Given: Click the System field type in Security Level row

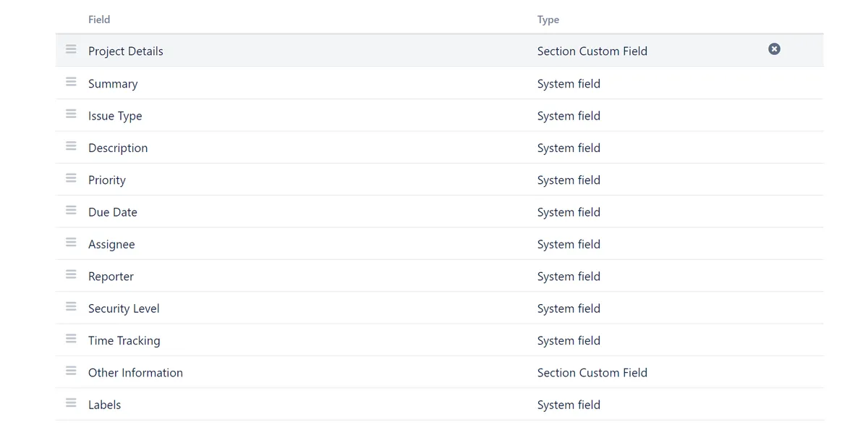Looking at the screenshot, I should tap(569, 308).
